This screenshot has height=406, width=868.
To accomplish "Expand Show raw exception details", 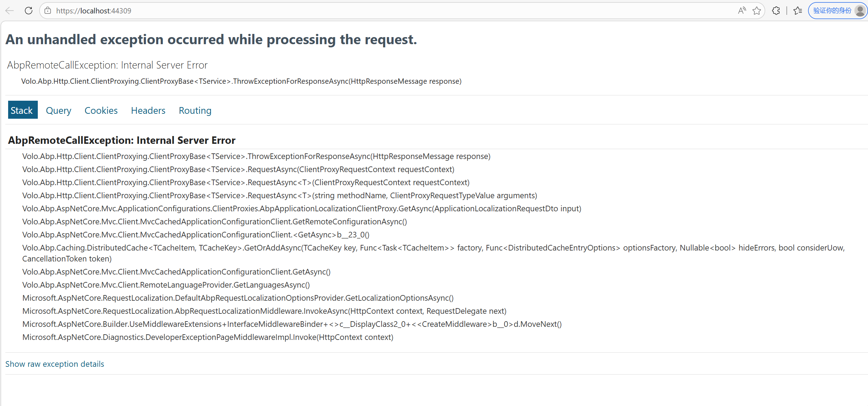I will tap(55, 364).
